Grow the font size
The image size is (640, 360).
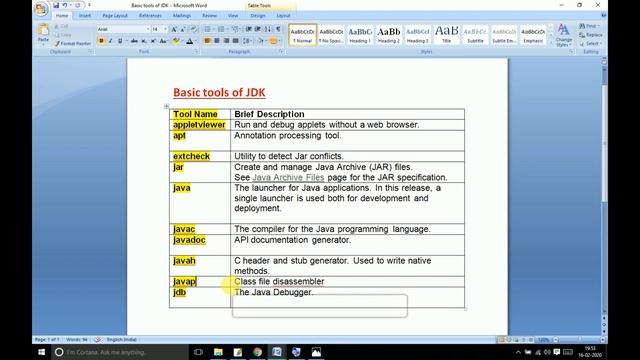(x=174, y=29)
